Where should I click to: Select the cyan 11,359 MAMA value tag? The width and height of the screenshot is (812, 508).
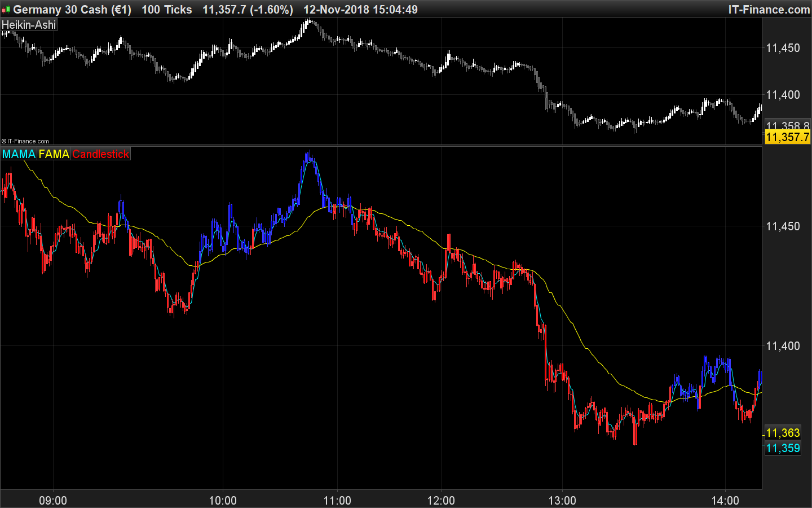783,448
